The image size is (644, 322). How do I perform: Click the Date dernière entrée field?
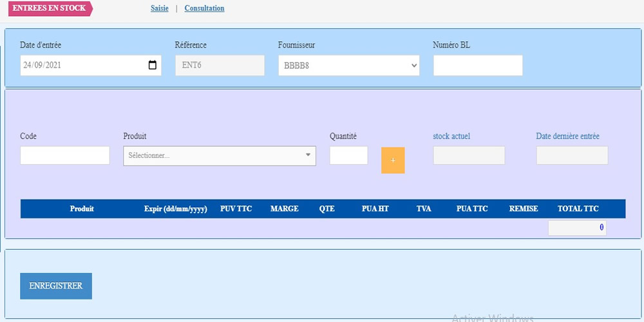572,155
